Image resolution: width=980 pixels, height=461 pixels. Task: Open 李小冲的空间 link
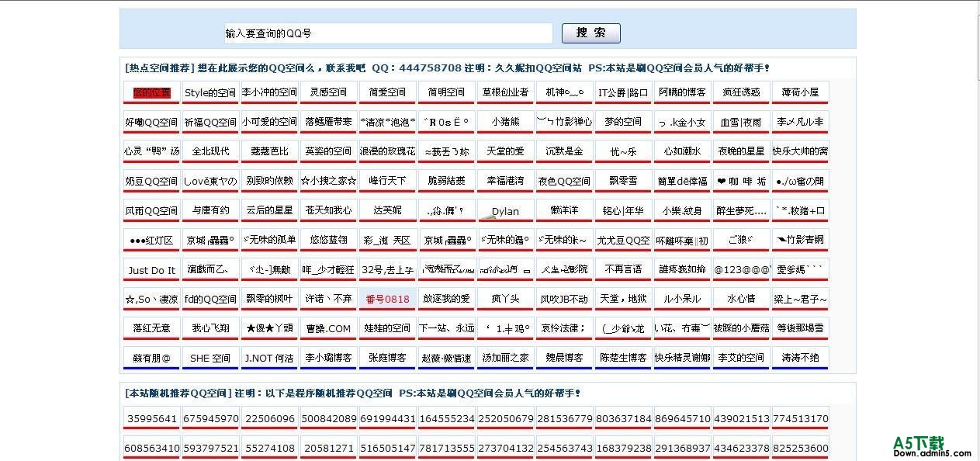click(x=269, y=92)
